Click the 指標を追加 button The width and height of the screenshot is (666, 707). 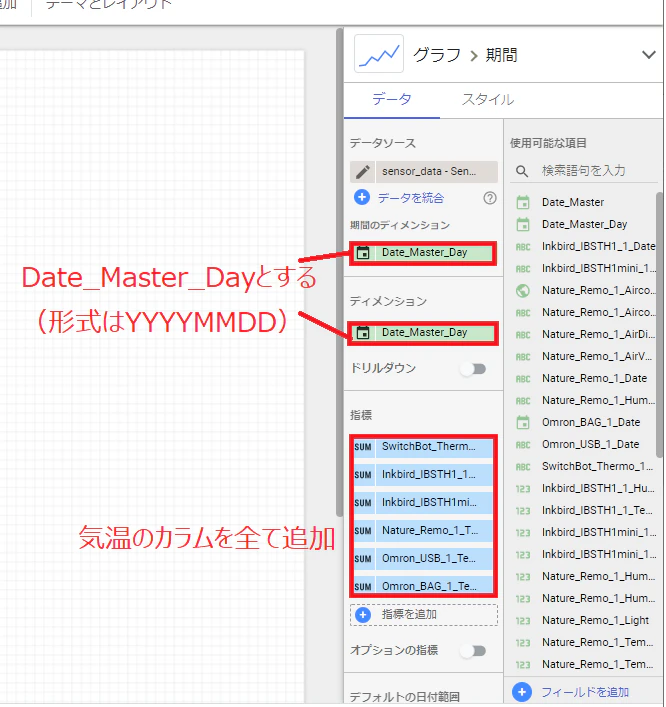coord(424,616)
